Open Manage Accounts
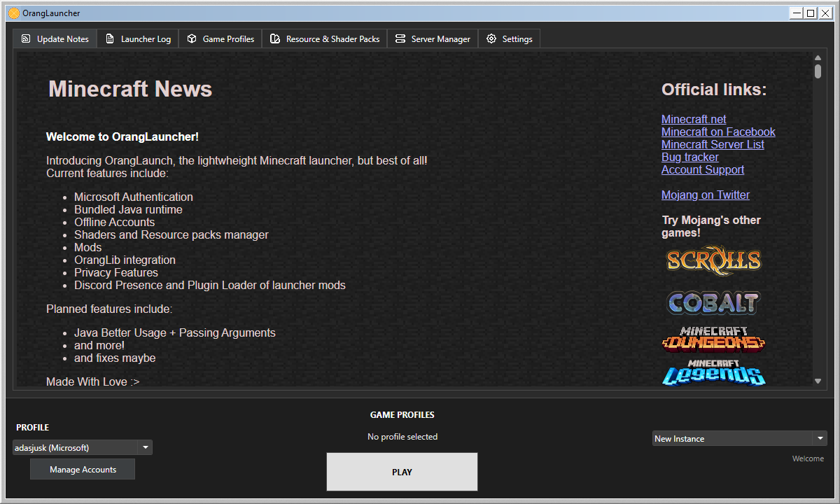Screen dimensions: 840x504 point(82,468)
